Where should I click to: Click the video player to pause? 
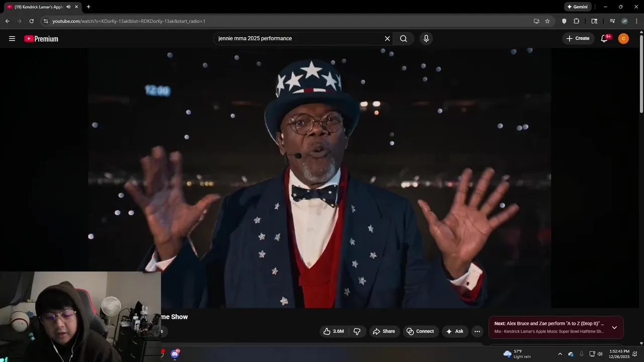(319, 177)
